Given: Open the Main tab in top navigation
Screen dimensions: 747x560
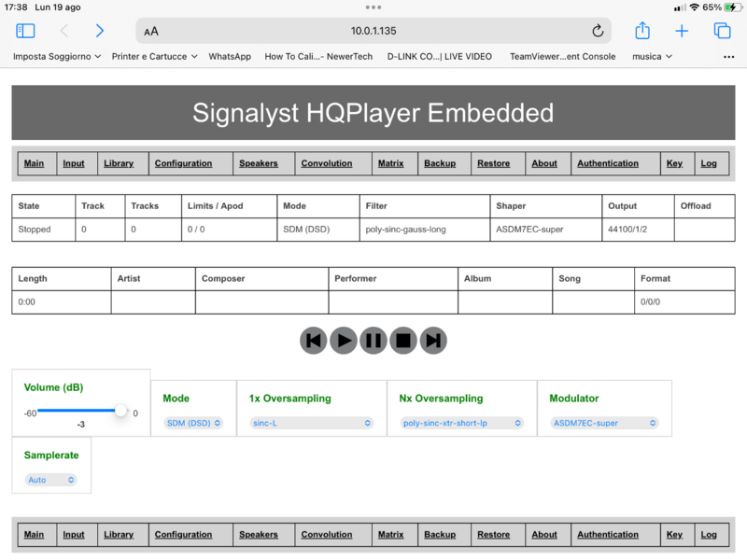Looking at the screenshot, I should 34,163.
